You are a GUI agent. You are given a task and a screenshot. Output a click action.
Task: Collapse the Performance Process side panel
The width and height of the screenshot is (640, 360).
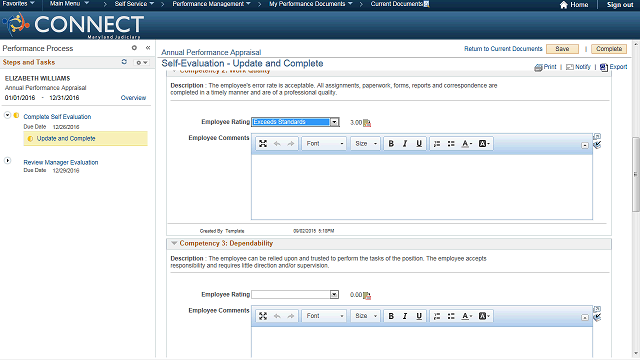click(x=148, y=48)
